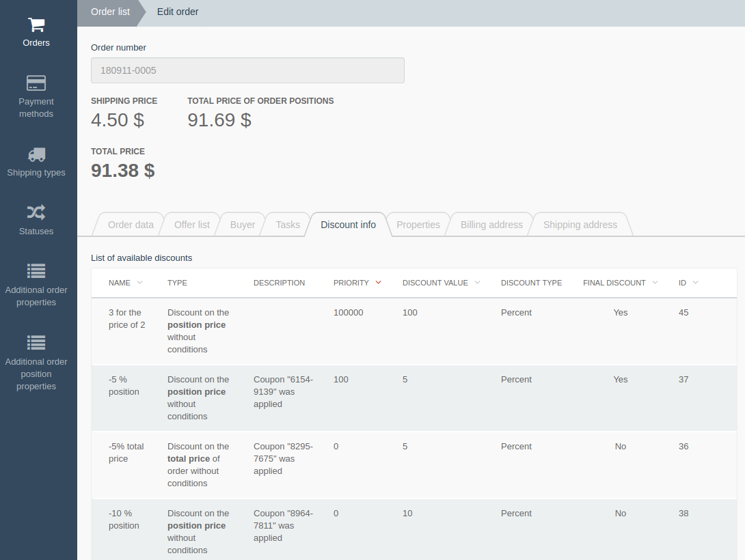Switch to the Billing address tab
This screenshot has height=560, width=745.
pos(491,225)
